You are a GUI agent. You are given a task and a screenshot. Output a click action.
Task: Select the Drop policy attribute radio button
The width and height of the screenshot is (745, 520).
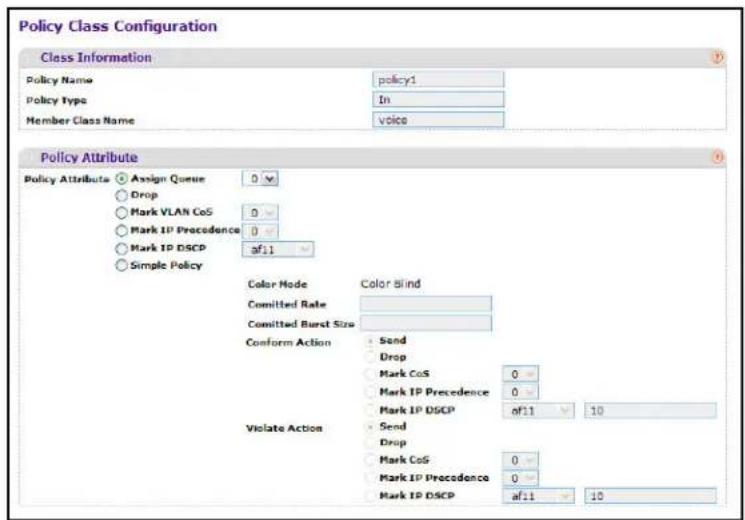pos(122,195)
